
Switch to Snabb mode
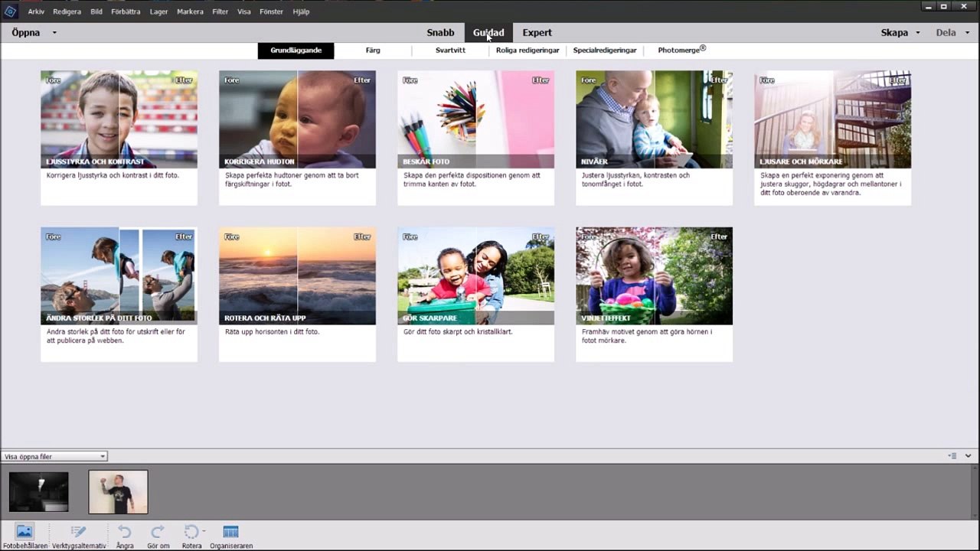coord(440,33)
